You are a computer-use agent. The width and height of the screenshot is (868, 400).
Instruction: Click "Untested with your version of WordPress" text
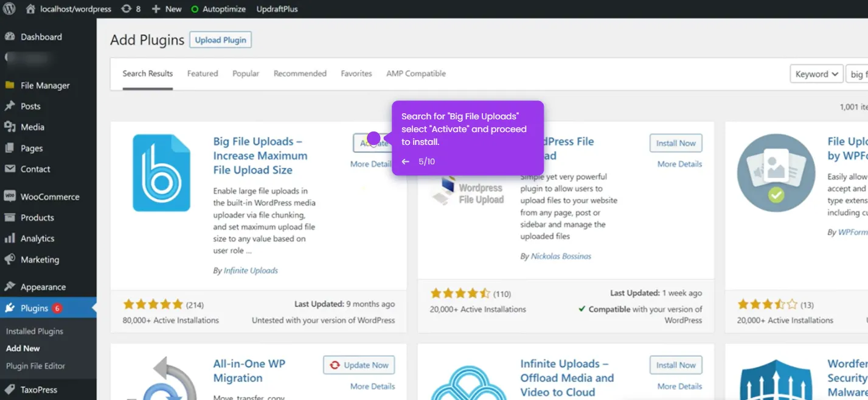pyautogui.click(x=324, y=320)
